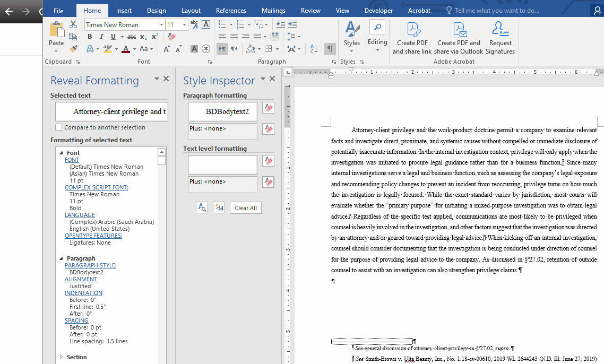Switch to the Design tab
Screen dimensions: 604x364
(x=156, y=10)
